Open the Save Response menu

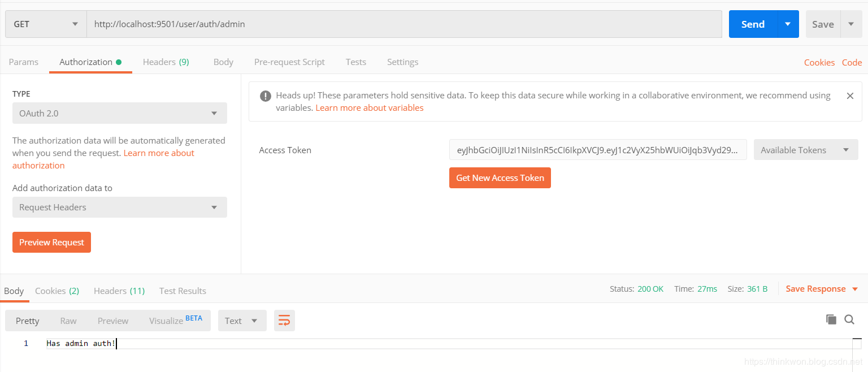coord(822,289)
